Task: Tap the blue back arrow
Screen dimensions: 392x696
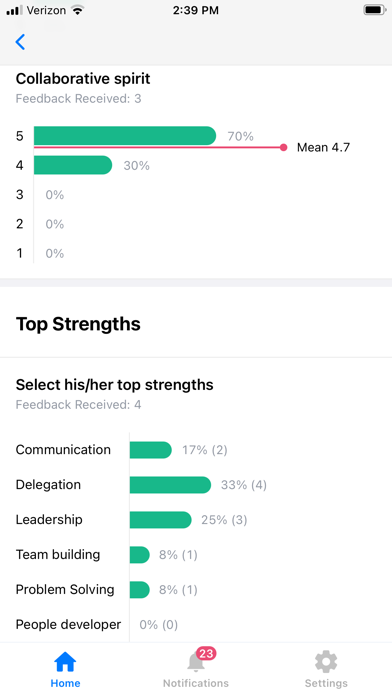Action: click(x=20, y=42)
